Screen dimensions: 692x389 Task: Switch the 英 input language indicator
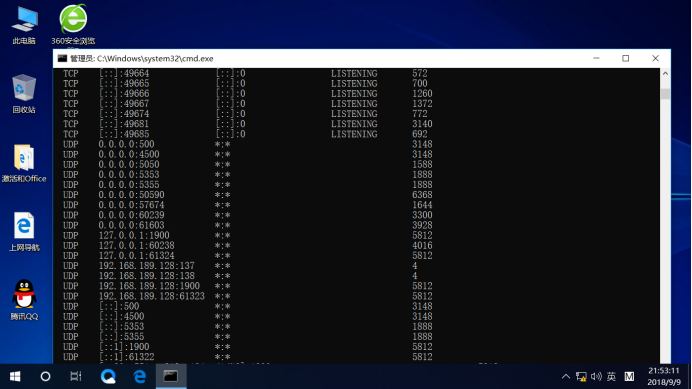(611, 377)
